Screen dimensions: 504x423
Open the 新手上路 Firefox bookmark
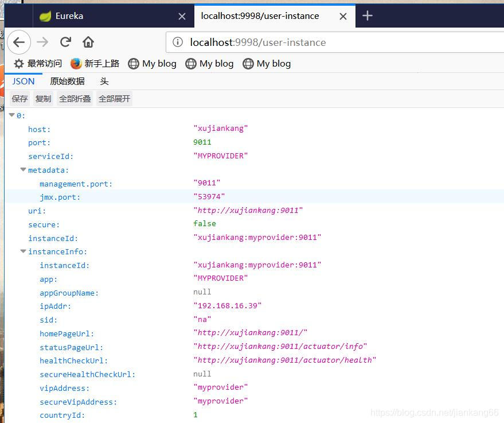coord(95,64)
